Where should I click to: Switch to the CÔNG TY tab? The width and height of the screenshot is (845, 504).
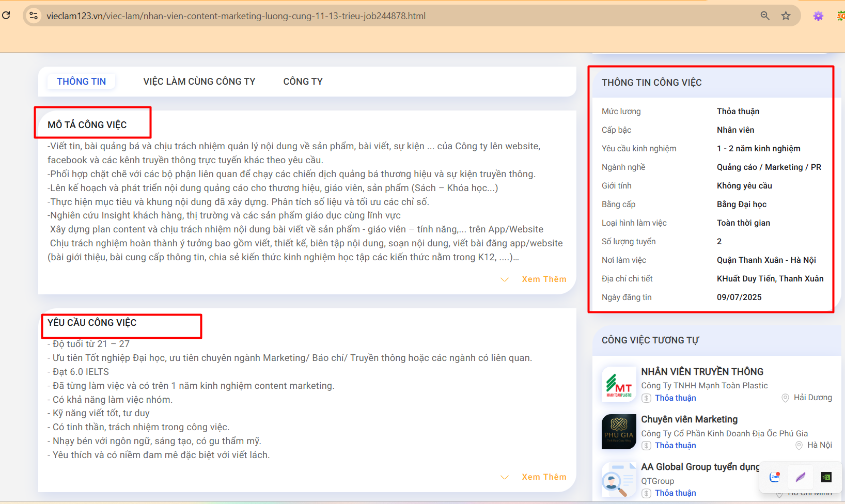pyautogui.click(x=303, y=82)
